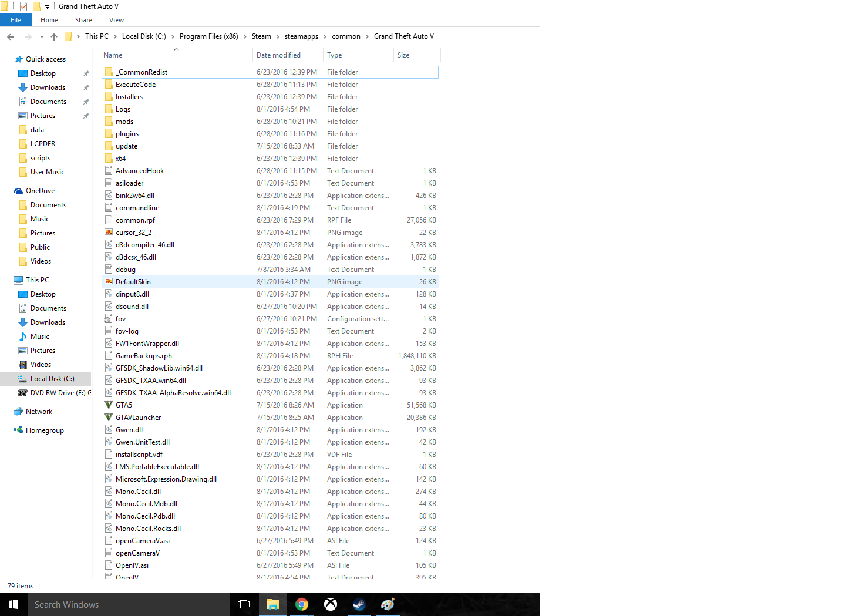
Task: Click the OneDrive cloud icon
Action: coord(18,191)
